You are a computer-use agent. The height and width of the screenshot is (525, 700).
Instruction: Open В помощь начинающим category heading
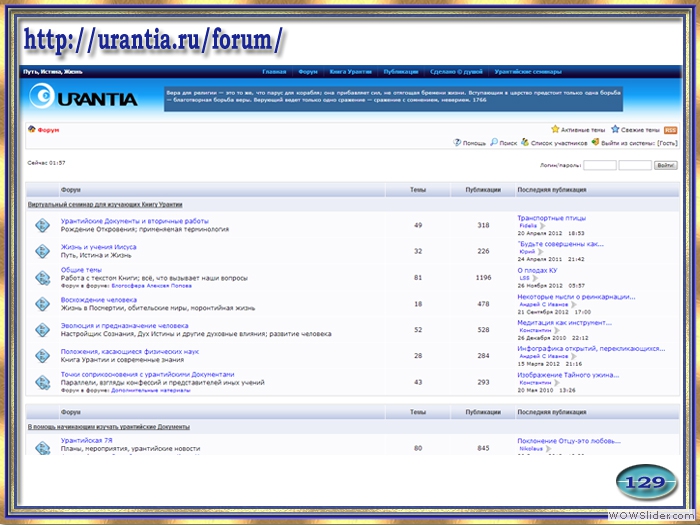[108, 427]
